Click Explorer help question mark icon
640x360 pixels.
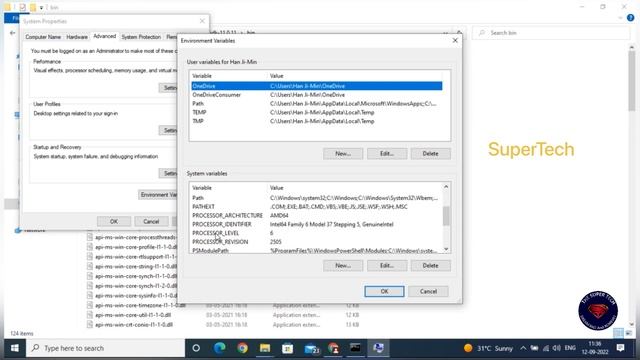tap(631, 18)
